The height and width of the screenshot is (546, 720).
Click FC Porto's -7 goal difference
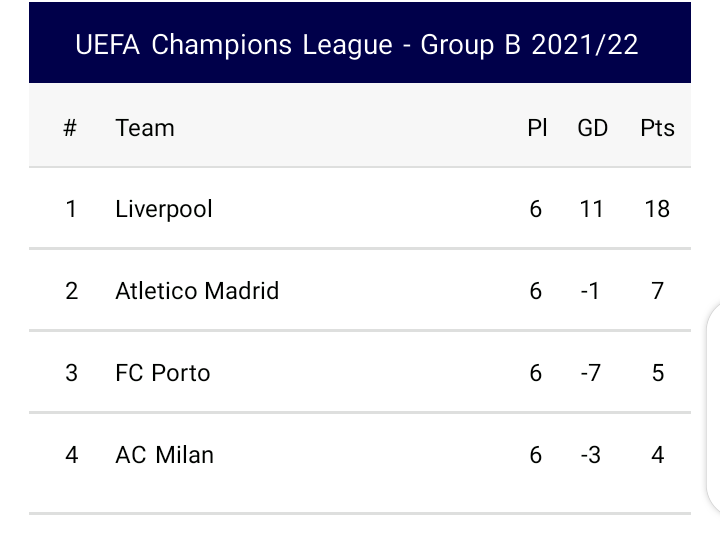point(592,373)
